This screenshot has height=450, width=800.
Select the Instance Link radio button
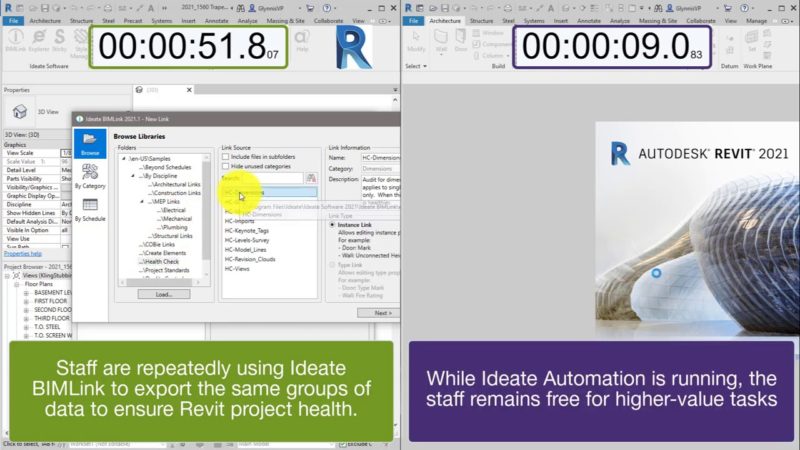(x=332, y=224)
